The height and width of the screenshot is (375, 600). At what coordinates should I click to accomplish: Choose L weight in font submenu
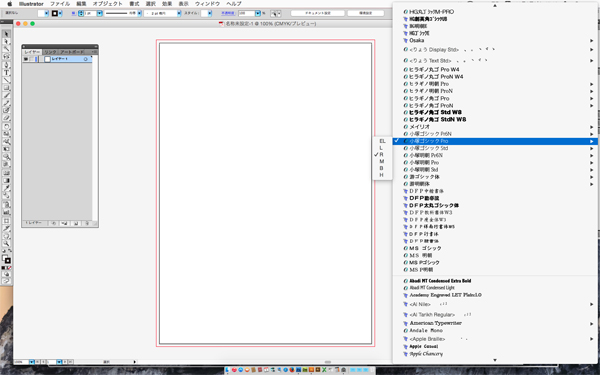point(382,148)
